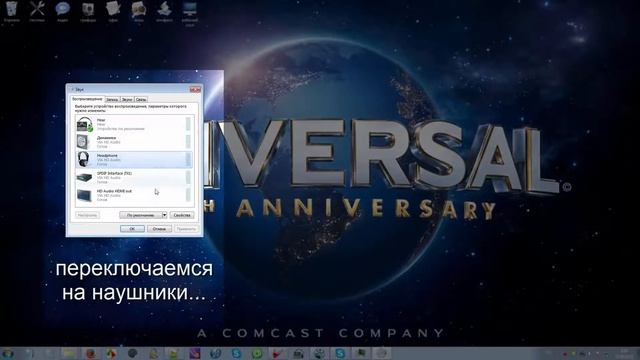640x360 pixels.
Task: Open the blue chat bubble desktop icon
Action: (x=62, y=11)
